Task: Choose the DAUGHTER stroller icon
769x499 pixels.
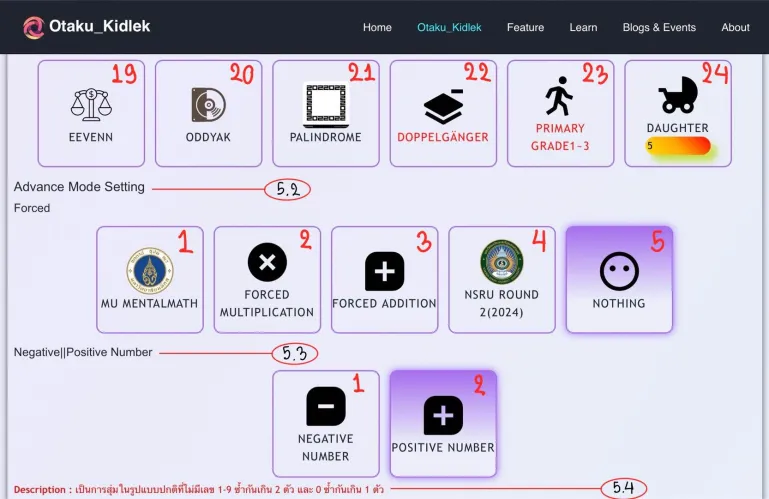Action: pos(677,96)
